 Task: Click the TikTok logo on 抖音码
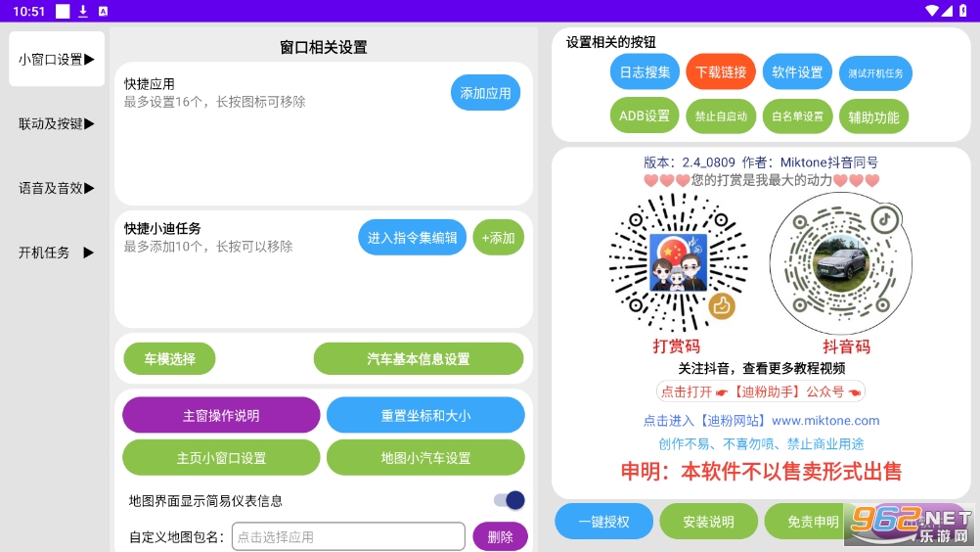coord(885,219)
